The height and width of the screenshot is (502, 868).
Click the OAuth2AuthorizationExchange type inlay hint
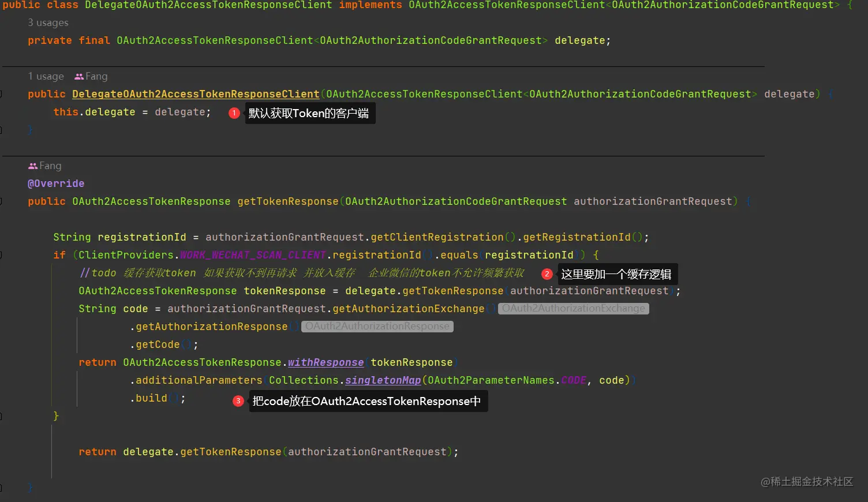tap(574, 308)
